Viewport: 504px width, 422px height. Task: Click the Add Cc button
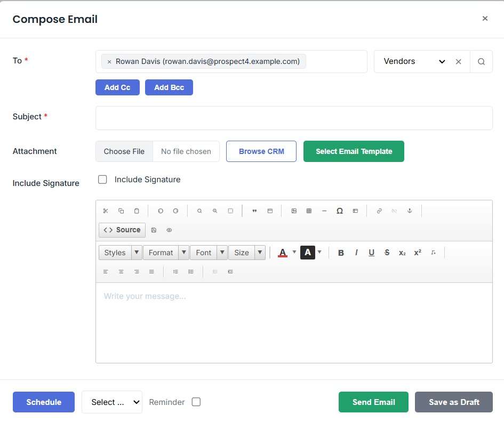click(118, 87)
